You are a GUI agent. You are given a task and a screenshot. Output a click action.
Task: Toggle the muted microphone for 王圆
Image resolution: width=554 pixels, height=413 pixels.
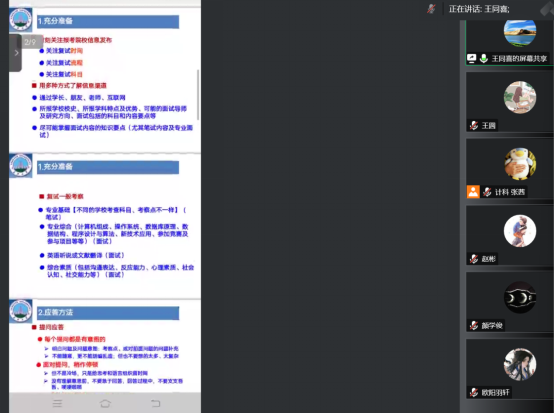click(474, 125)
